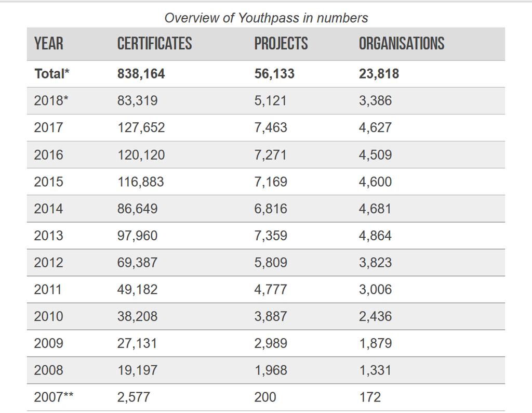Select organisations value 172
This screenshot has width=532, height=413.
[369, 397]
